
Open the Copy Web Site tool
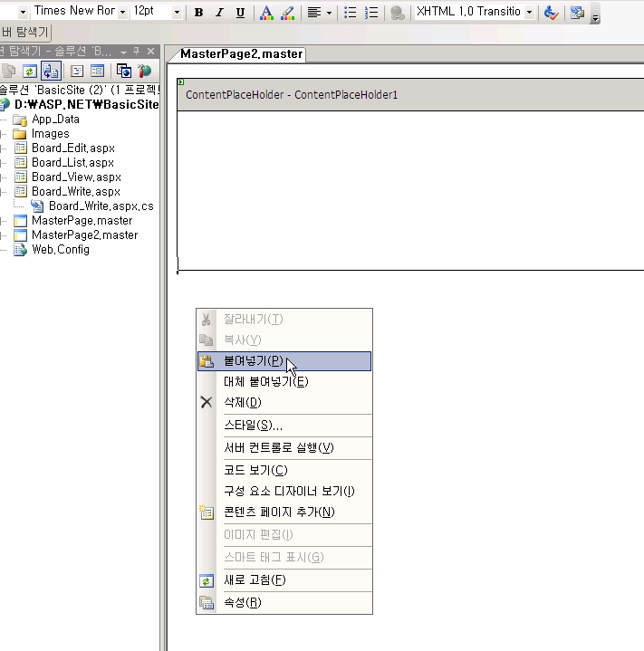click(x=124, y=71)
